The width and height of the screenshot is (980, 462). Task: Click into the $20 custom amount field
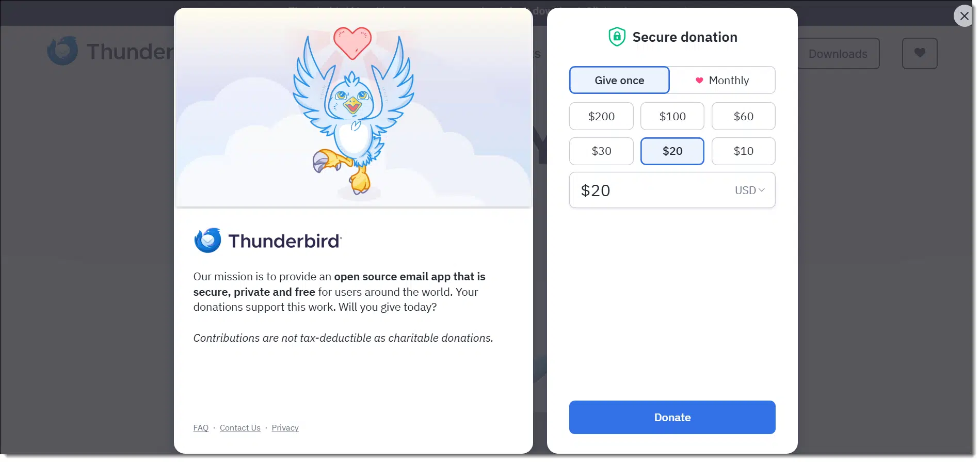[650, 190]
